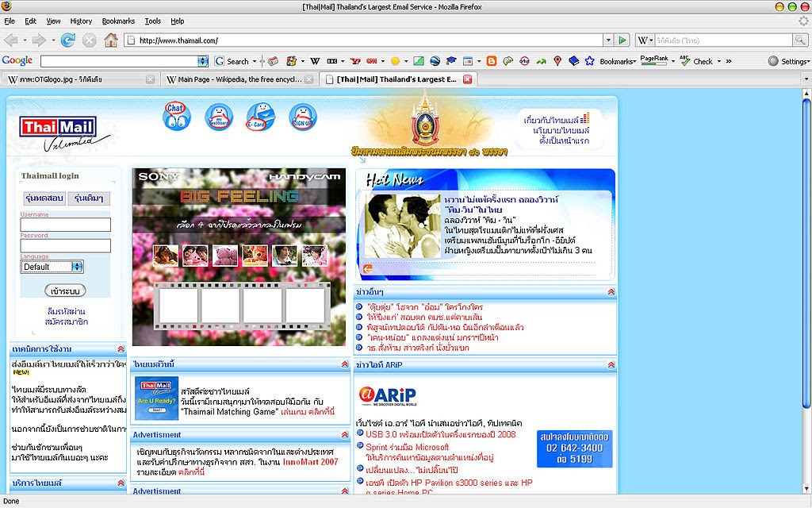The width and height of the screenshot is (812, 508).
Task: Switch to the ภาพ:OTGlogo.jpg tab
Action: [80, 79]
